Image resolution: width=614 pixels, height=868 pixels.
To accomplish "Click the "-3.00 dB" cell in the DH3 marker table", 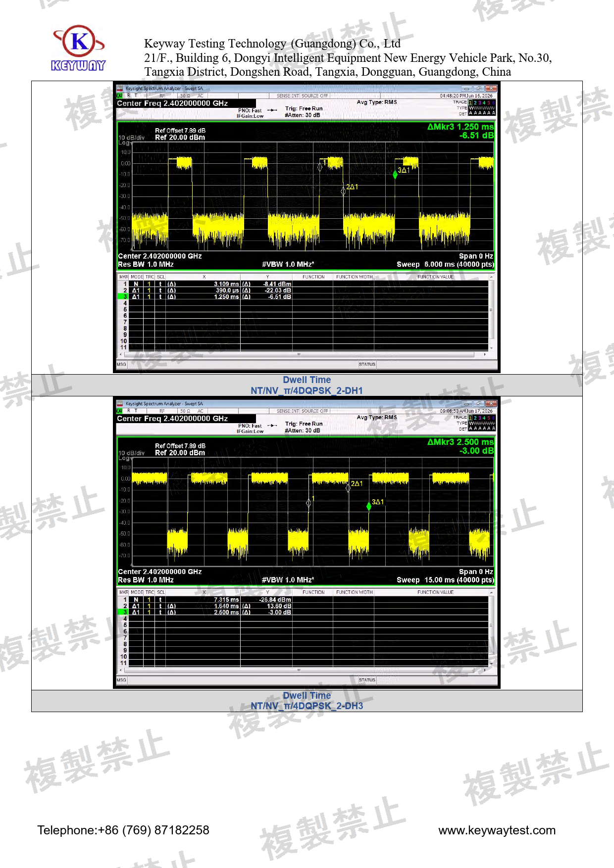I will [x=280, y=612].
